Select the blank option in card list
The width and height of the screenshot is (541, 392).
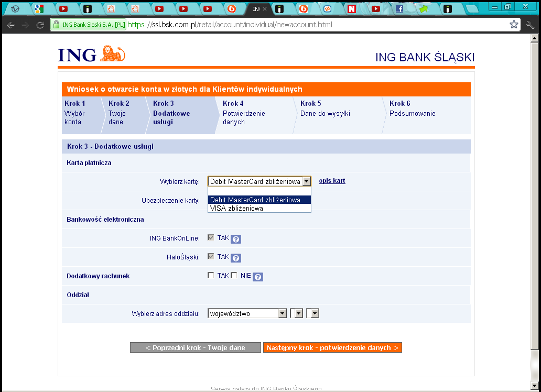tap(259, 191)
